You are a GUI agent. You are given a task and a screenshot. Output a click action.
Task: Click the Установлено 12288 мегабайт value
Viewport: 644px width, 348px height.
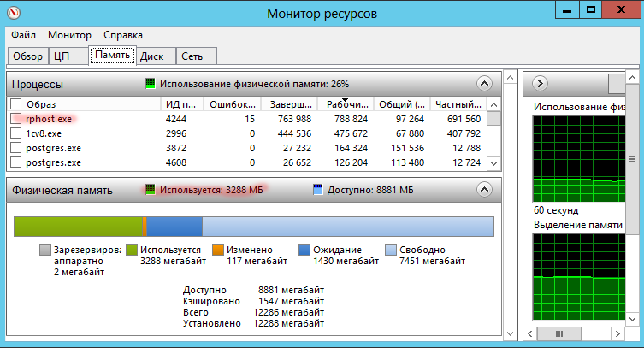click(x=289, y=323)
